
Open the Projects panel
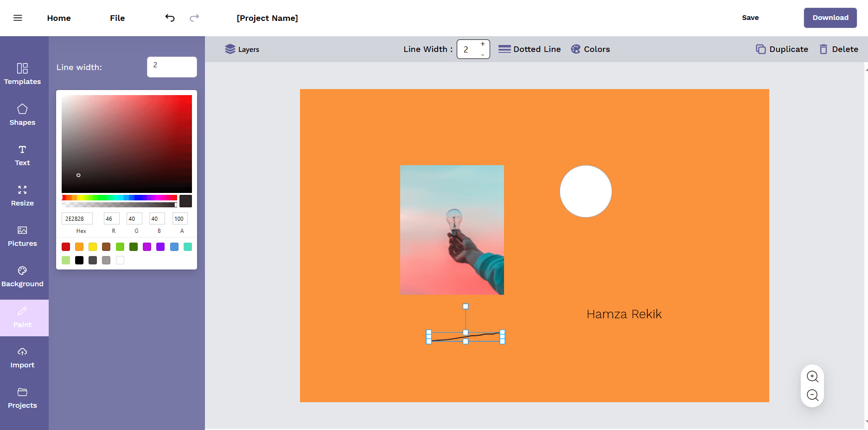[x=22, y=398]
